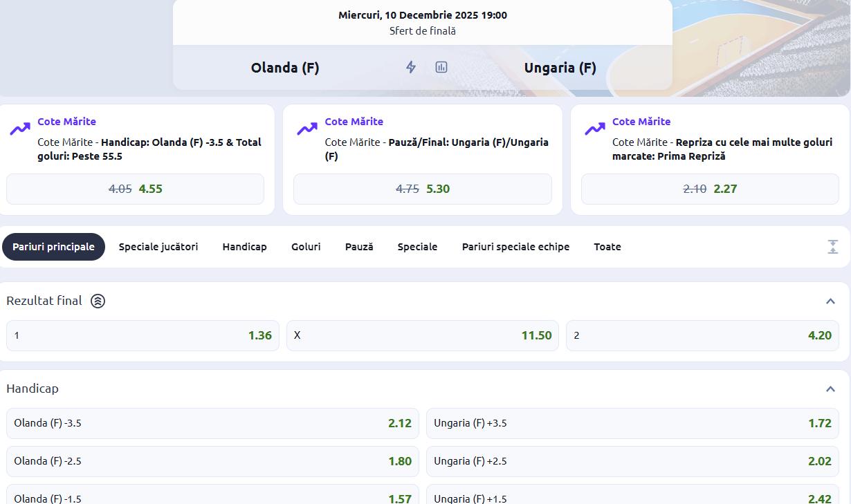
Task: Bet on home win at 1.36
Action: click(143, 335)
